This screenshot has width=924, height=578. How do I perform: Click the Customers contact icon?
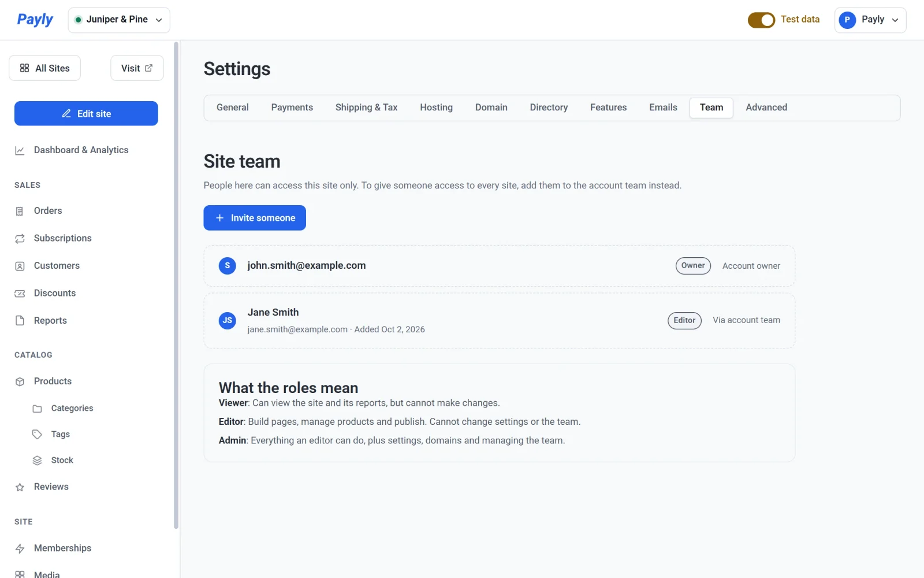pyautogui.click(x=20, y=266)
